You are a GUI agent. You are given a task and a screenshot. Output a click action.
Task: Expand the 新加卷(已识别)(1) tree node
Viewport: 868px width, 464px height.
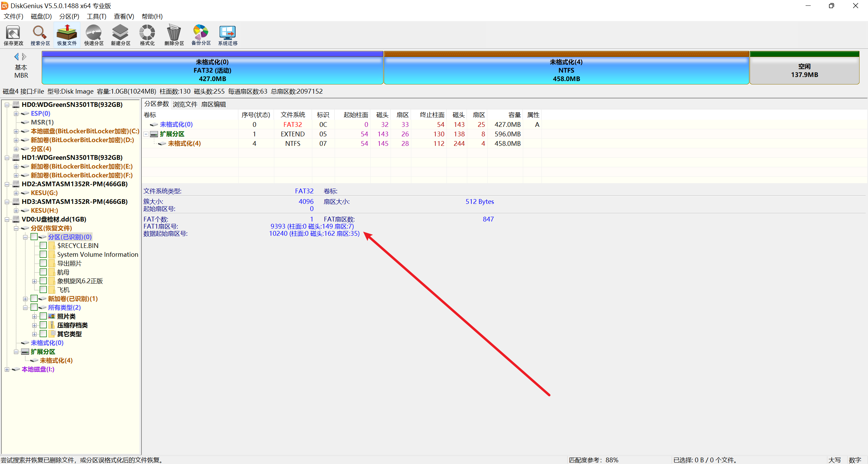(x=25, y=299)
